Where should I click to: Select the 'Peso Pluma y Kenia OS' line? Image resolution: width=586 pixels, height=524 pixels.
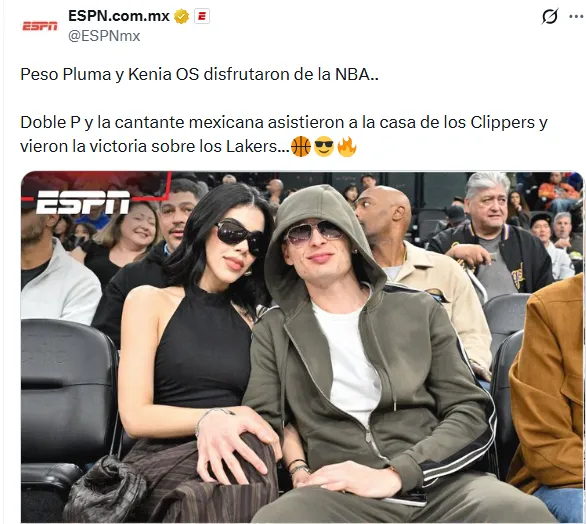199,74
